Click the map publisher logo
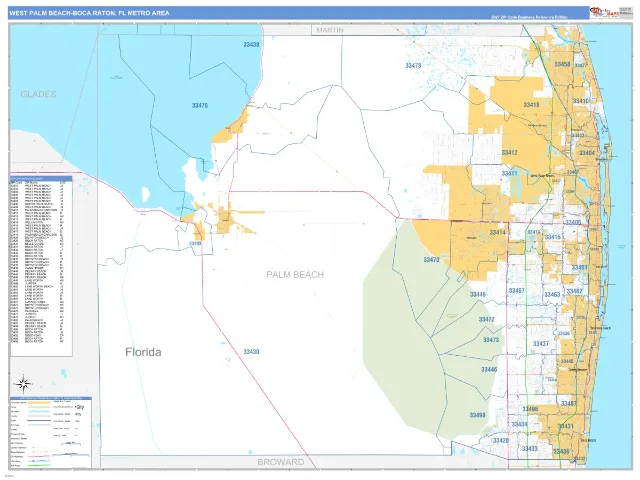 (604, 13)
